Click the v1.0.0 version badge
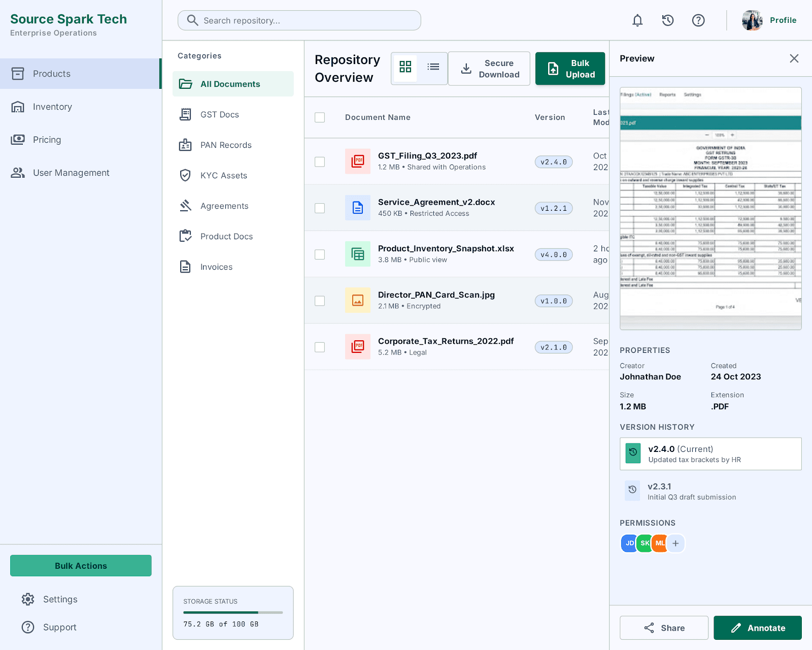The image size is (812, 650). click(554, 301)
